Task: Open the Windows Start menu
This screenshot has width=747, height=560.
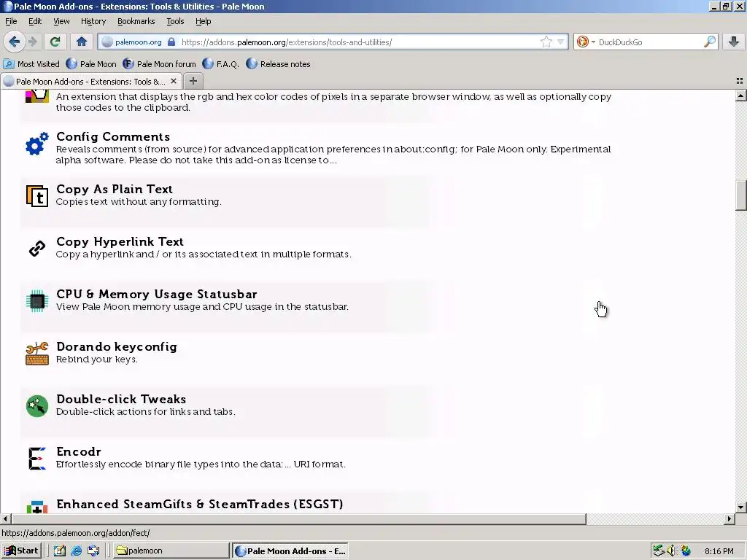Action: click(x=21, y=551)
